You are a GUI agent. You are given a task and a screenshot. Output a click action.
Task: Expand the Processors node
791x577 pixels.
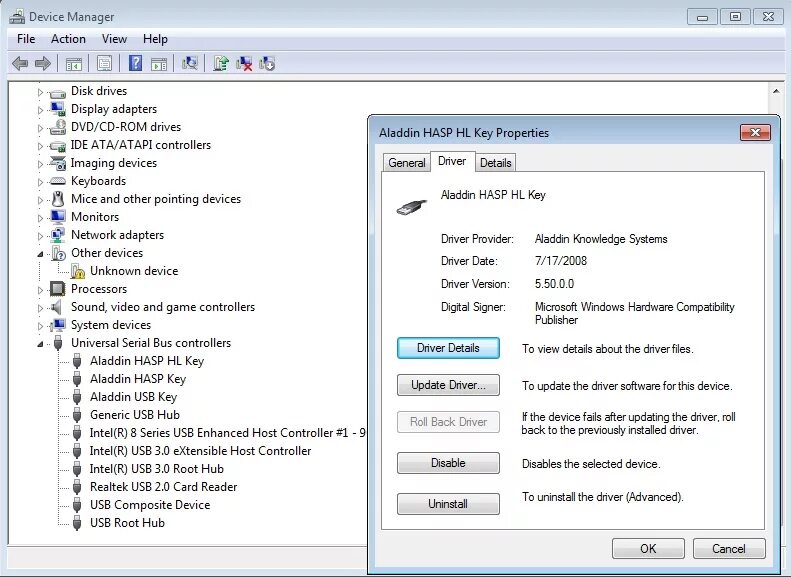tap(40, 290)
